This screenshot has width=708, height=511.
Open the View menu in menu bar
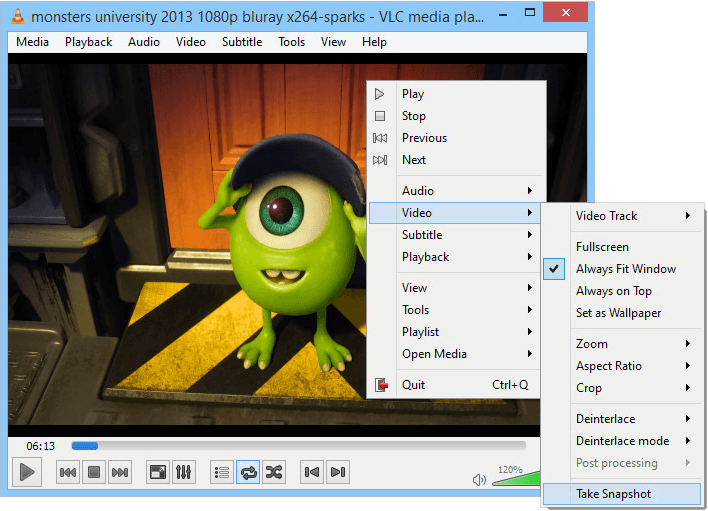pyautogui.click(x=333, y=42)
